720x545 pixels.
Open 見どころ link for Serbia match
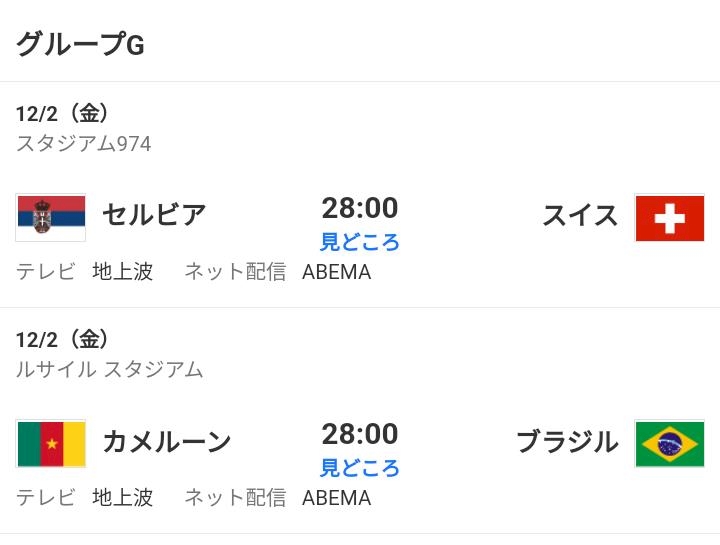point(359,242)
